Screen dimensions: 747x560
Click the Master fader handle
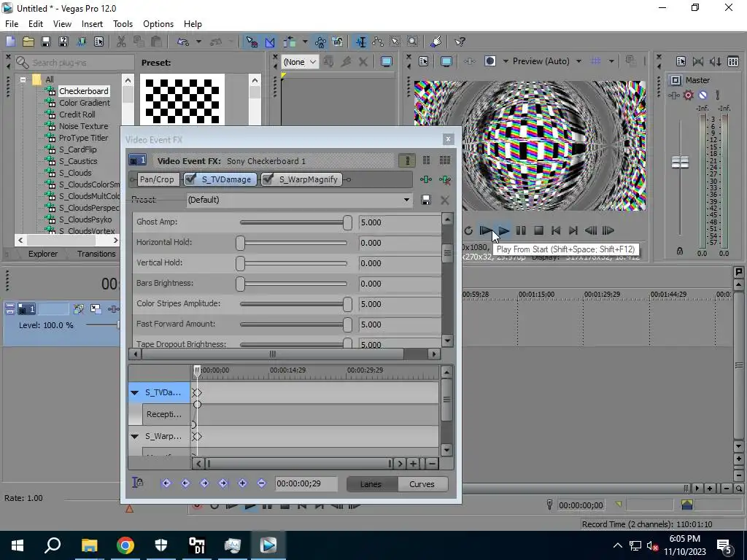[681, 163]
